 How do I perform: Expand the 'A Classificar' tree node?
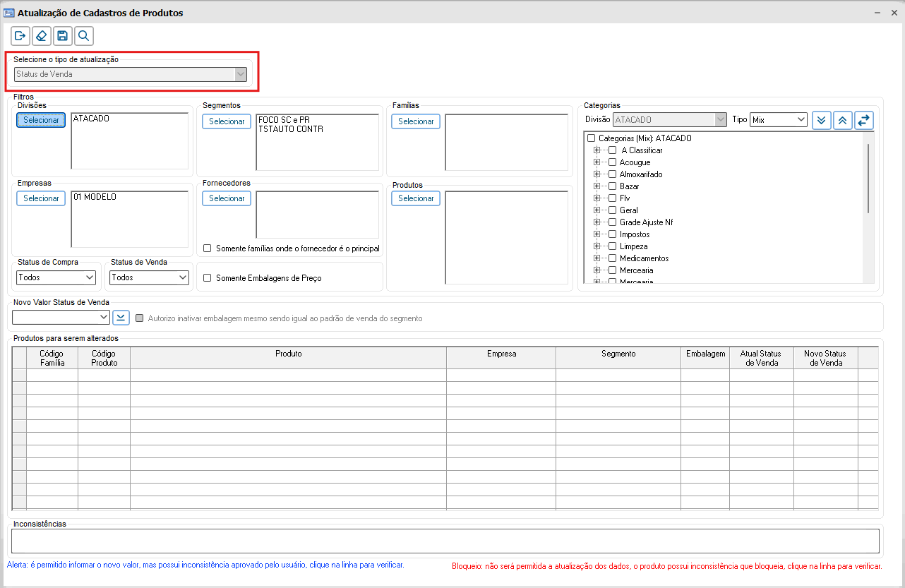tap(597, 150)
